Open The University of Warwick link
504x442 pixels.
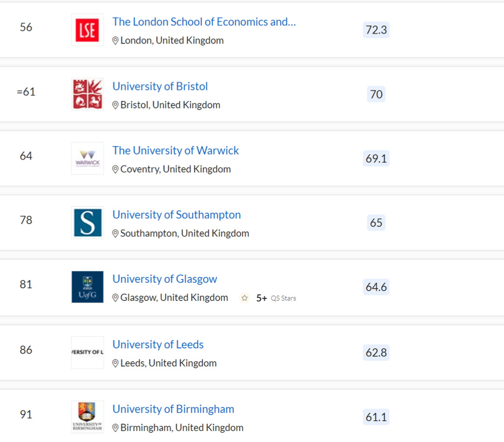point(175,150)
